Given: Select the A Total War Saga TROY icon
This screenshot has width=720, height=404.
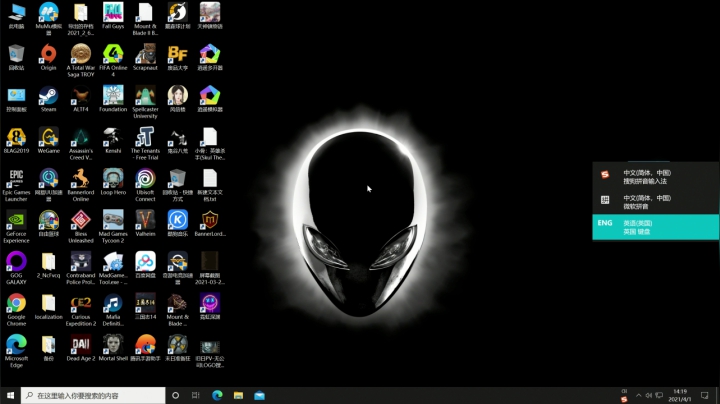Looking at the screenshot, I should 81,61.
